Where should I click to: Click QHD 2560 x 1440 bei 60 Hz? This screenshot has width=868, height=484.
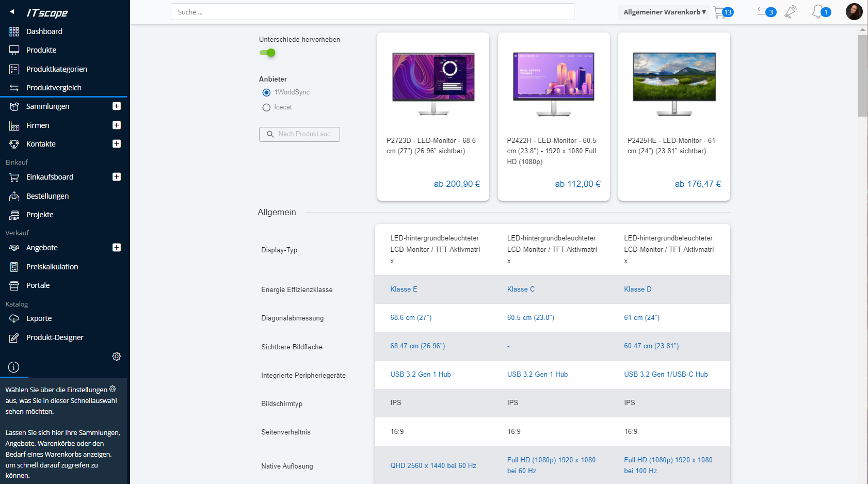(433, 466)
